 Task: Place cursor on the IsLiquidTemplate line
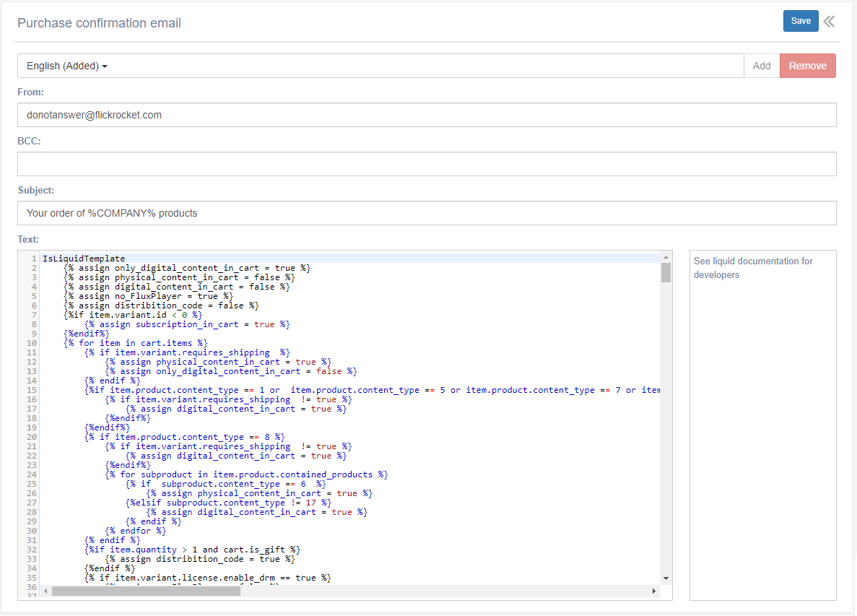(x=84, y=259)
